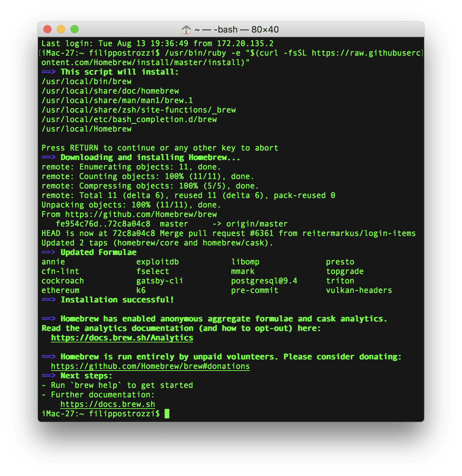Click the formula name "gatsby-cli"
Screen dimensions: 462x476
coord(160,281)
